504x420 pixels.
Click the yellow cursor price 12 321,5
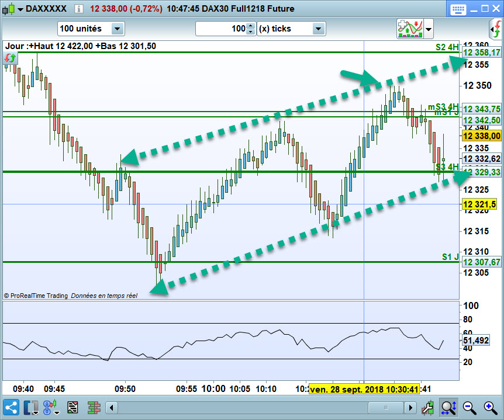point(479,204)
